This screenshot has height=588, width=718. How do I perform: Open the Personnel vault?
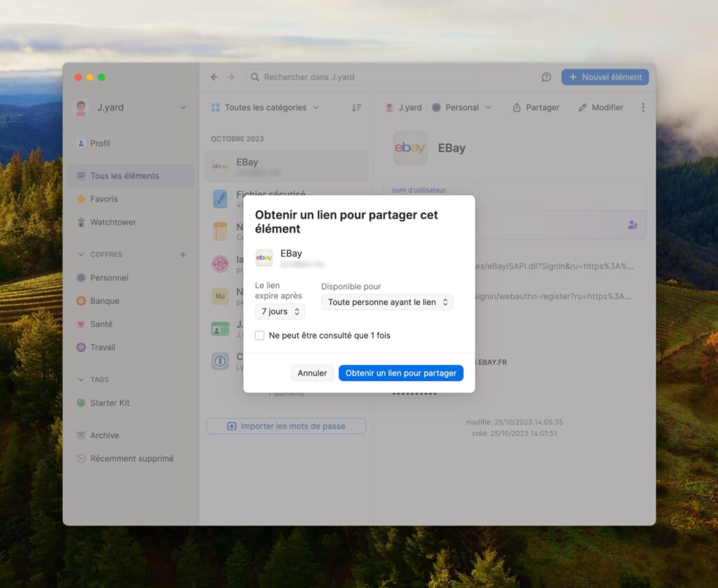click(130, 278)
